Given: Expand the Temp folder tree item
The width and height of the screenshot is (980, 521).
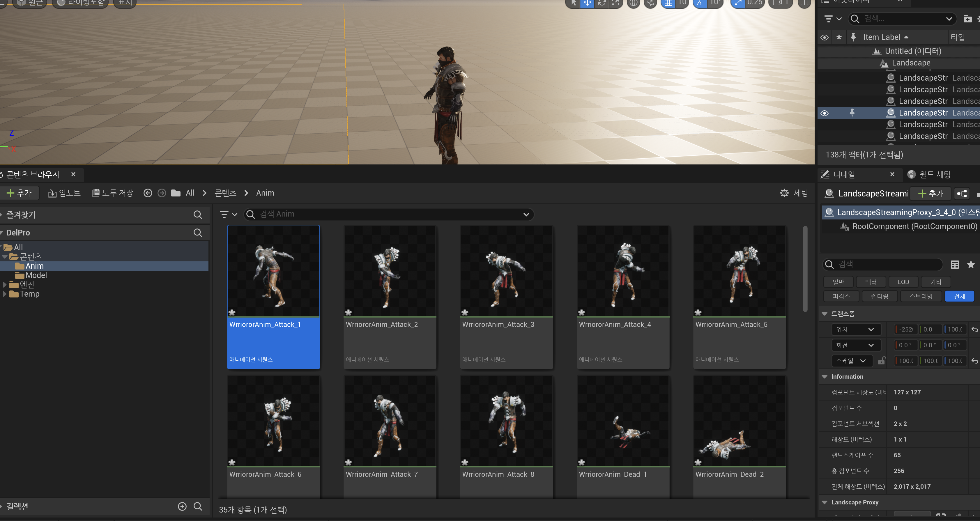Looking at the screenshot, I should [x=5, y=294].
